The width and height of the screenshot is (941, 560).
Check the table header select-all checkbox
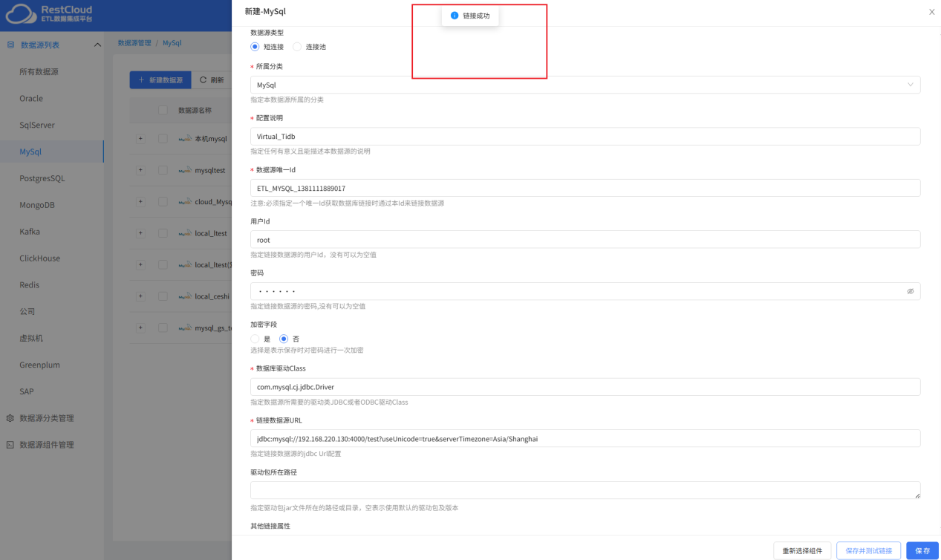163,110
